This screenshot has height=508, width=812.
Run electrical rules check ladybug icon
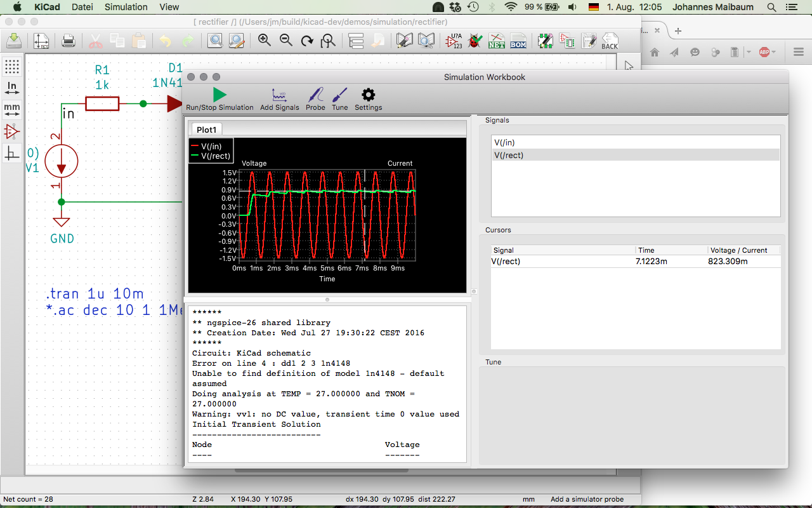coord(475,41)
